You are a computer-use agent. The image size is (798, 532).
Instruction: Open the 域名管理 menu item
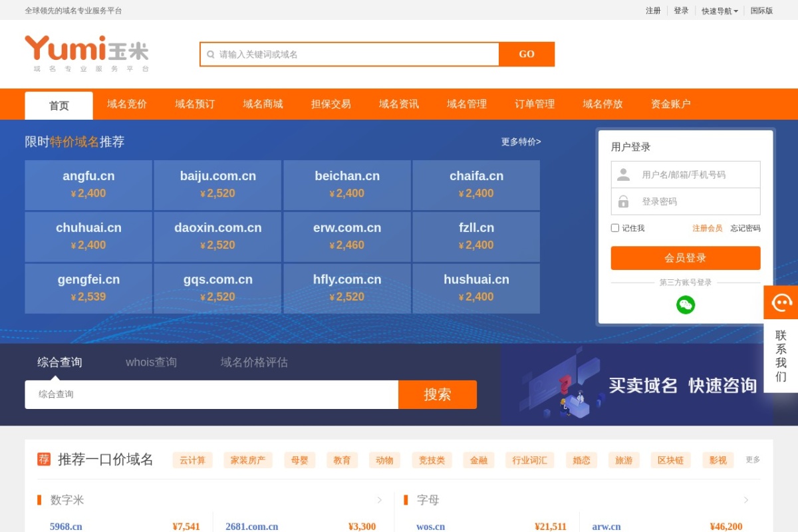(467, 104)
